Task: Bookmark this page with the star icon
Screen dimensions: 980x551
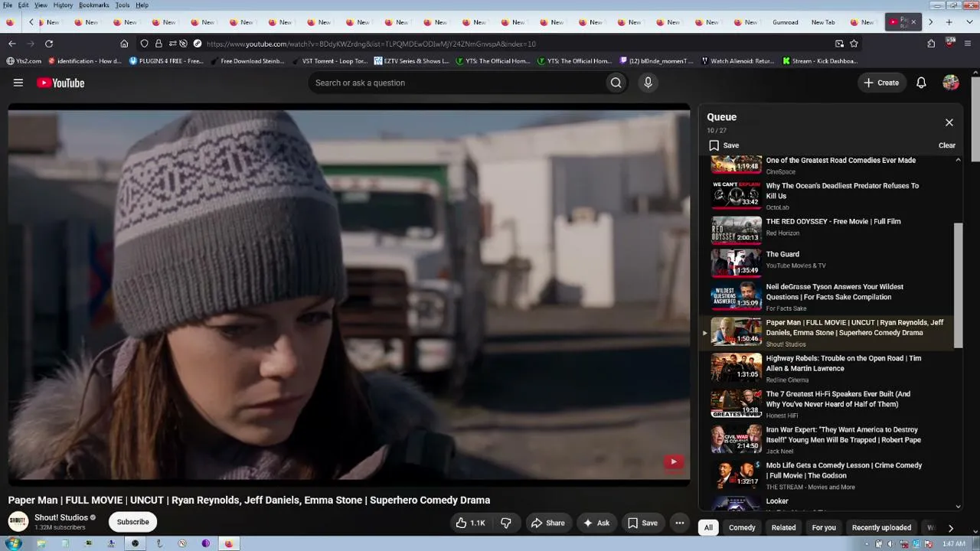Action: tap(854, 44)
